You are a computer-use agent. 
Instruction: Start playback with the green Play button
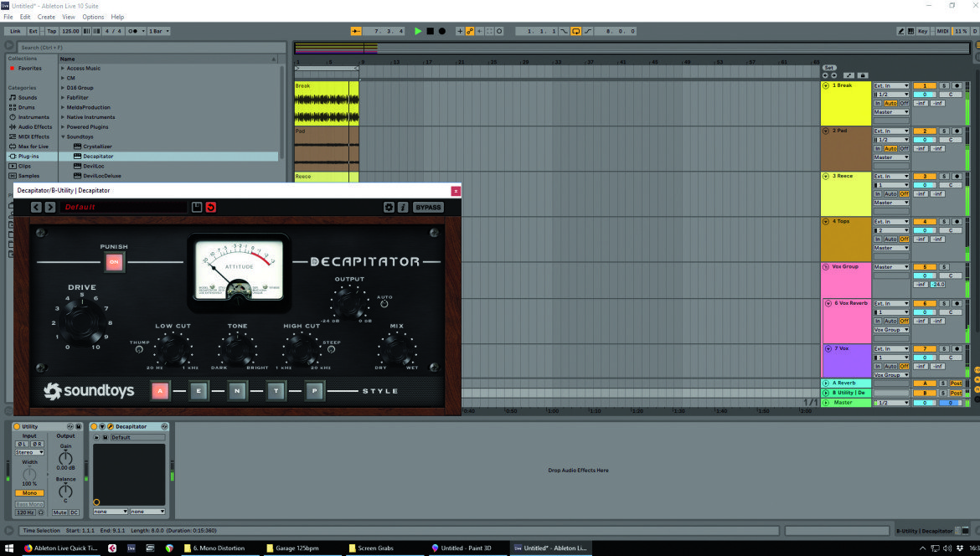(417, 31)
